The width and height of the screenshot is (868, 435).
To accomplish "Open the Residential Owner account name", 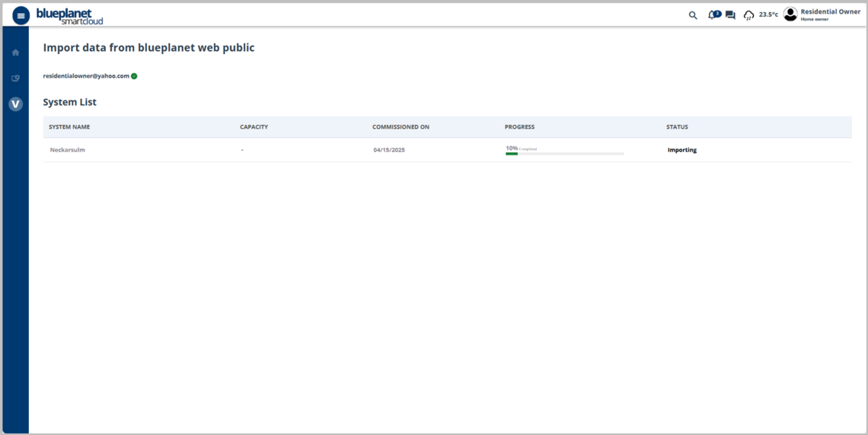I will (x=830, y=11).
